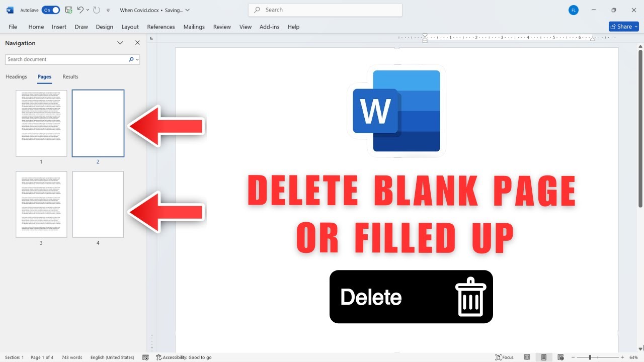Switch to the Headings tab in Navigation
Viewport: 644px width, 362px height.
[x=16, y=77]
